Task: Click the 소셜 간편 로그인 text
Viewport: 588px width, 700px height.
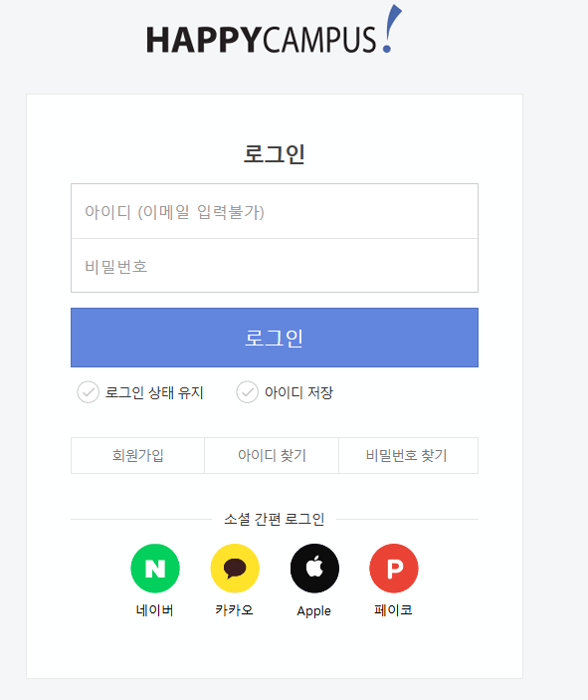Action: 274,519
